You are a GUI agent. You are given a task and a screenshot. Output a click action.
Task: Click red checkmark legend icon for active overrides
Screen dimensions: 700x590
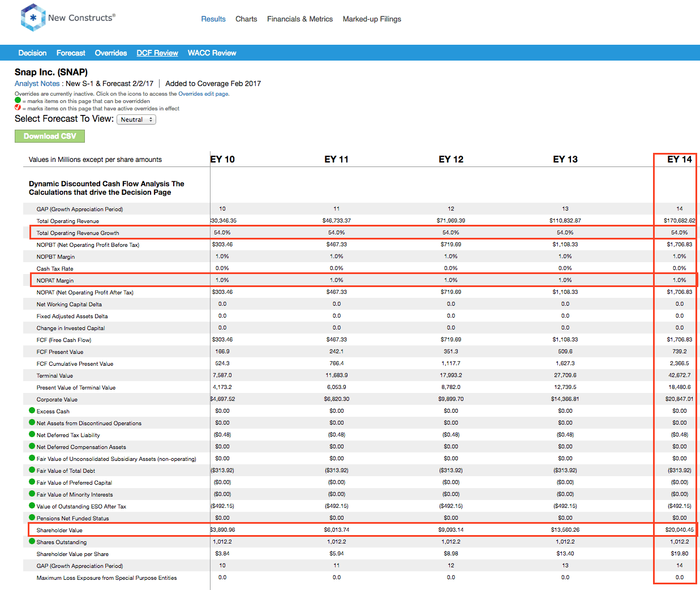click(x=18, y=108)
